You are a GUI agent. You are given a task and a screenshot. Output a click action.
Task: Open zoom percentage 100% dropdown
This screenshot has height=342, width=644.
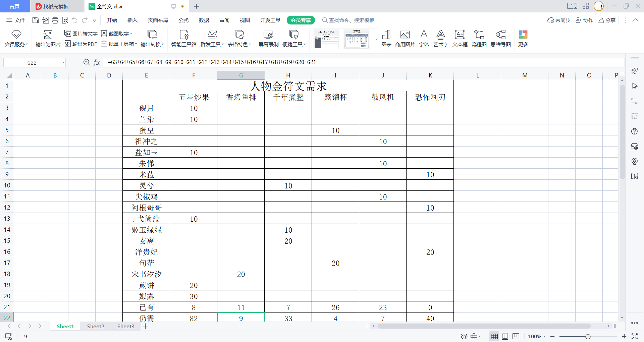coord(537,336)
